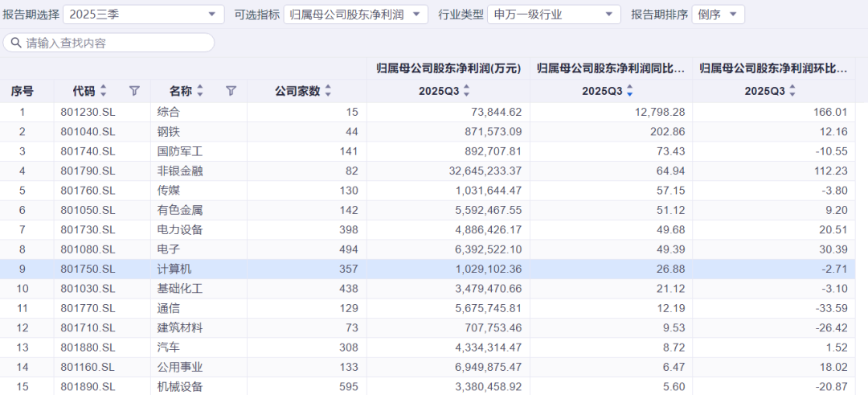Click the 归属母公司股东净利润同比 header
868x395 pixels.
[611, 68]
